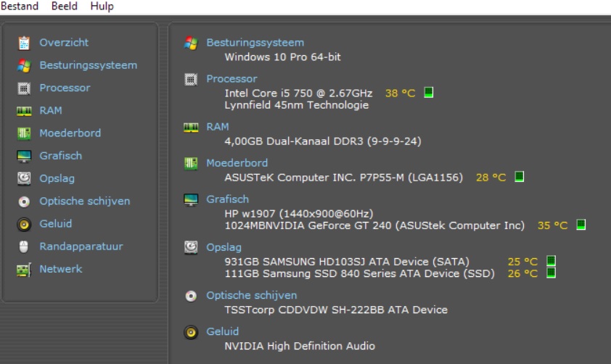Open Netwerk section in sidebar

[x=25, y=269]
